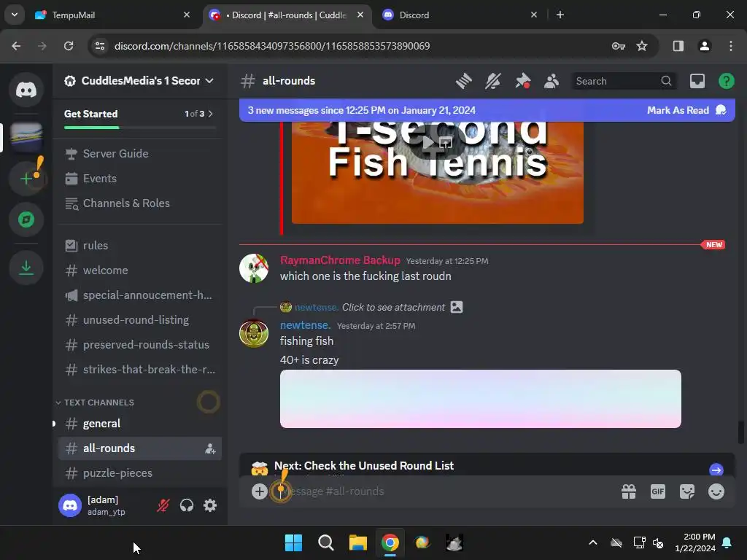Open File Explorer from taskbar
The height and width of the screenshot is (560, 747).
pos(357,542)
